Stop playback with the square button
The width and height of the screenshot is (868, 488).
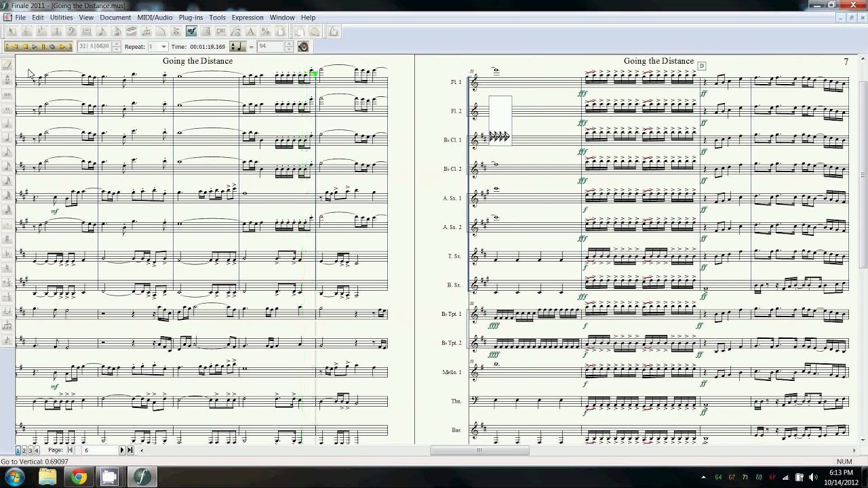coord(25,46)
